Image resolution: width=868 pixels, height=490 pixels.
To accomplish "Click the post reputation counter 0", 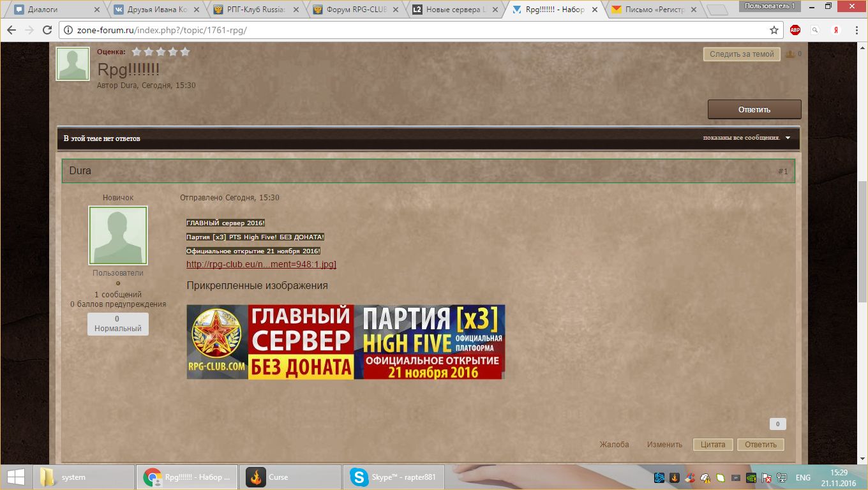I will (x=777, y=424).
